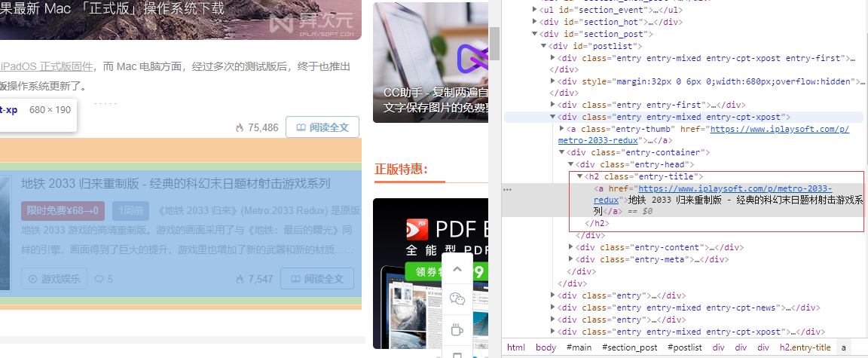868x358 pixels.
Task: Open the 地铁 2033 归来重制版 article title link
Action: click(x=176, y=183)
